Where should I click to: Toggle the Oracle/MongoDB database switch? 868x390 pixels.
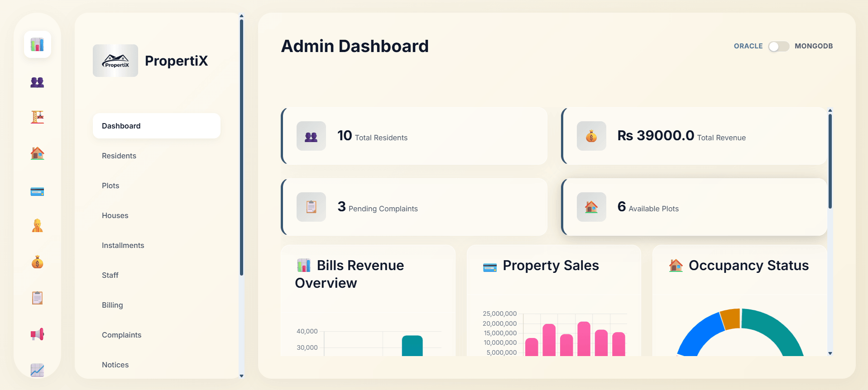click(x=779, y=46)
